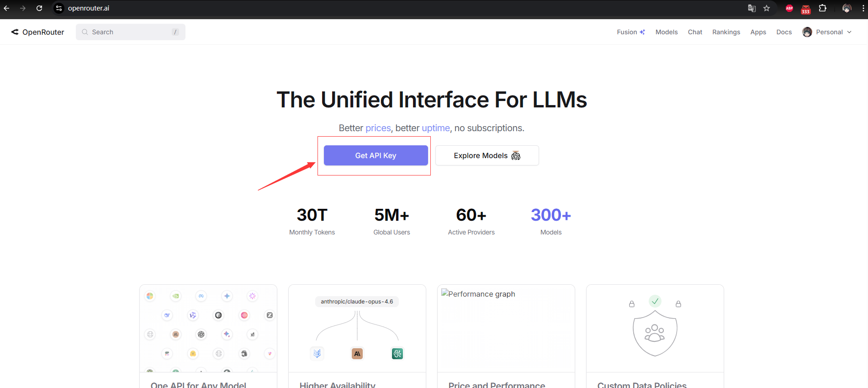Open Apps in the top navigation

click(x=758, y=32)
